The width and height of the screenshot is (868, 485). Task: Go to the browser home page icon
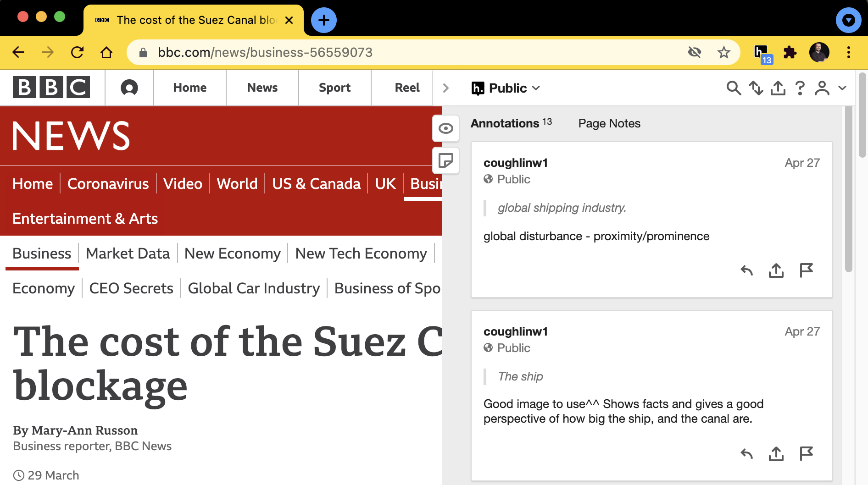tap(106, 52)
